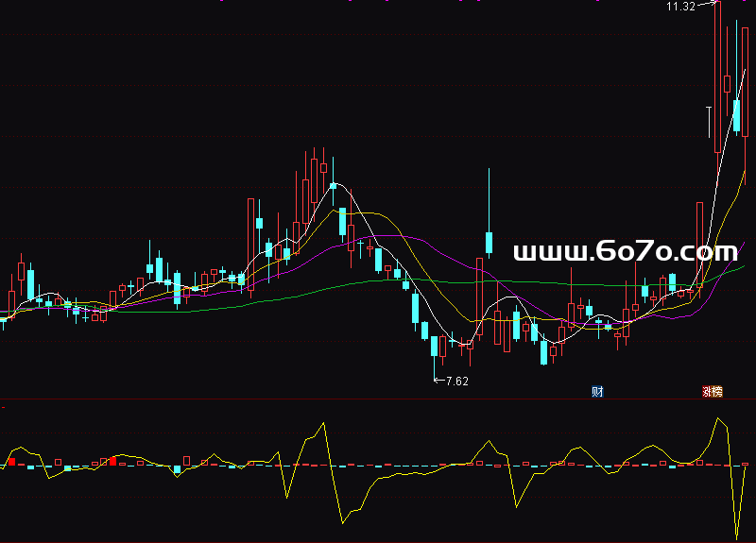Select the mid-chart cyan candle with long upper wick
The height and width of the screenshot is (543, 756).
click(x=489, y=242)
